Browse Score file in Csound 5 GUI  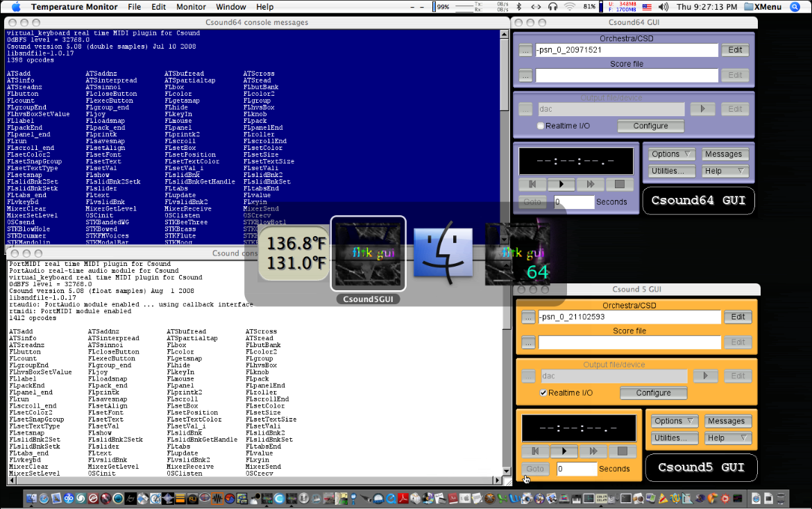click(x=528, y=342)
